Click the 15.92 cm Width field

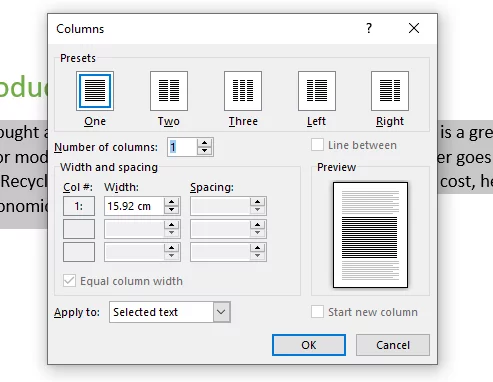pos(134,206)
